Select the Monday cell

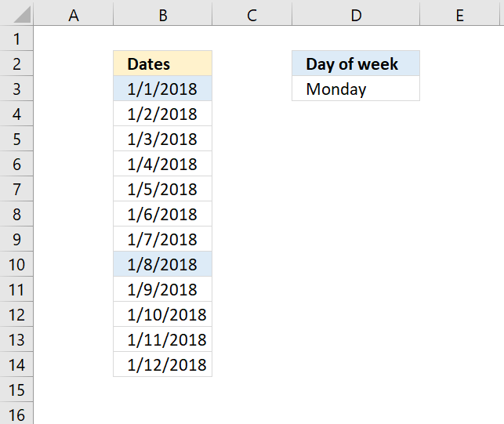[356, 89]
